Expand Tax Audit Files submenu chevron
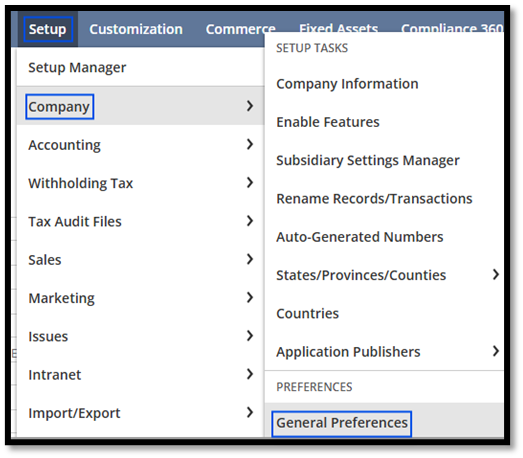523x458 pixels. coord(249,221)
